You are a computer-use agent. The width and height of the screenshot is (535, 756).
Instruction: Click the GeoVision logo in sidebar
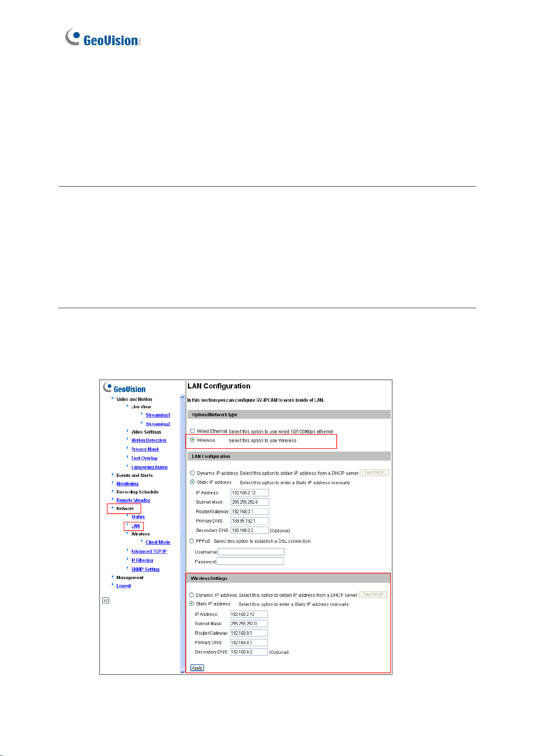[124, 388]
